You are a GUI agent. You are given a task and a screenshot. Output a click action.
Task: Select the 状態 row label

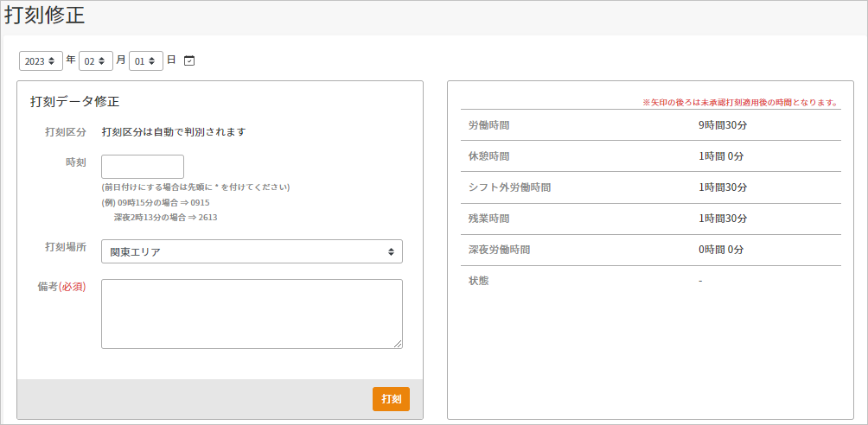pos(478,281)
